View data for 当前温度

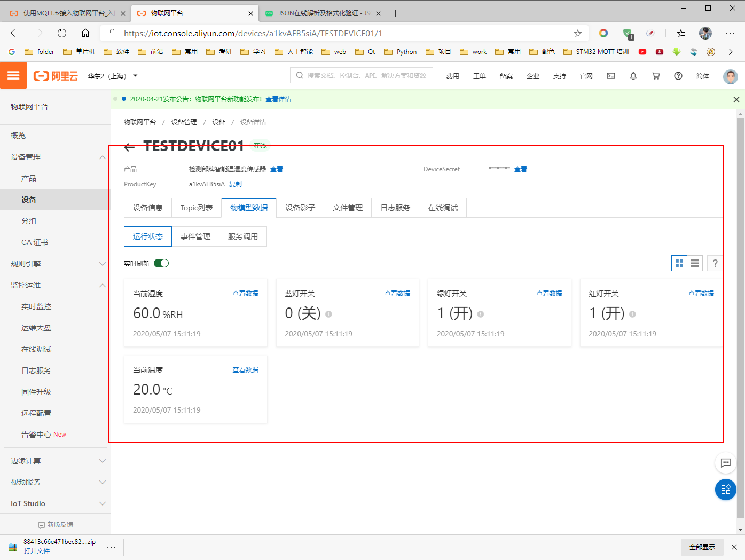pyautogui.click(x=245, y=370)
